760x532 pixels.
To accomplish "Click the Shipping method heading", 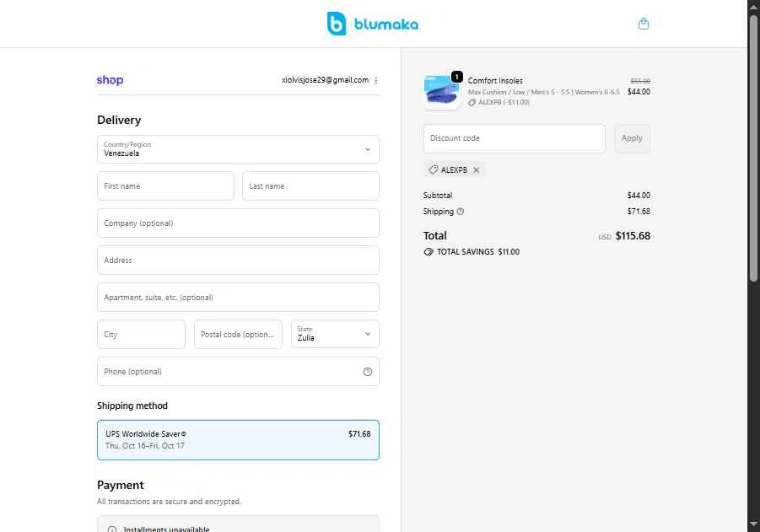I will [132, 406].
